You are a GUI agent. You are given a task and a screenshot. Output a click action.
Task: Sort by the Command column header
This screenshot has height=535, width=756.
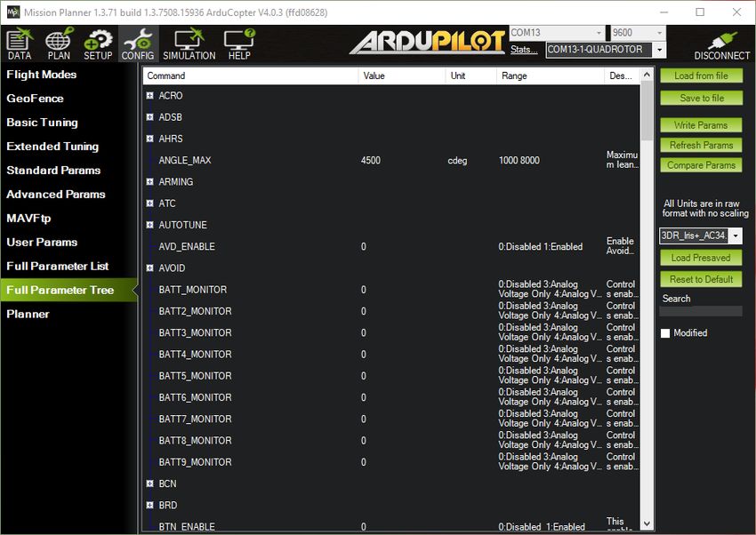pos(251,76)
